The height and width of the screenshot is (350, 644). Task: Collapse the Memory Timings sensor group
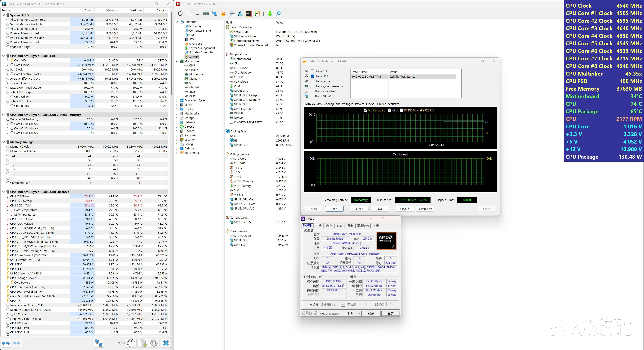tap(4, 142)
